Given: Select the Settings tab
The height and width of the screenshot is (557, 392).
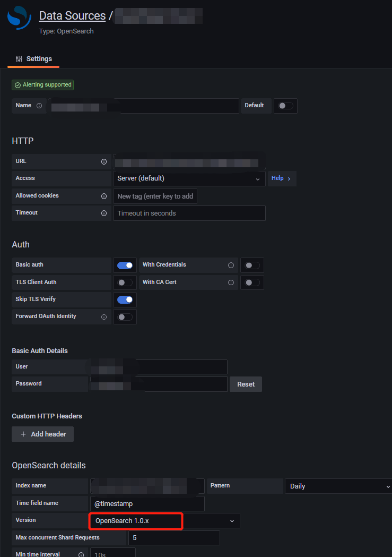Looking at the screenshot, I should pos(34,59).
